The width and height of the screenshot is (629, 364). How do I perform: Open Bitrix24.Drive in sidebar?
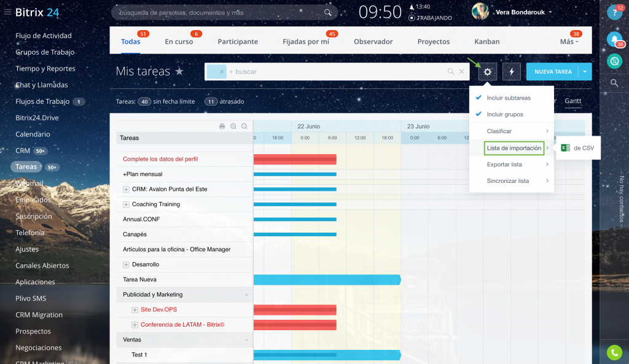[x=37, y=118]
